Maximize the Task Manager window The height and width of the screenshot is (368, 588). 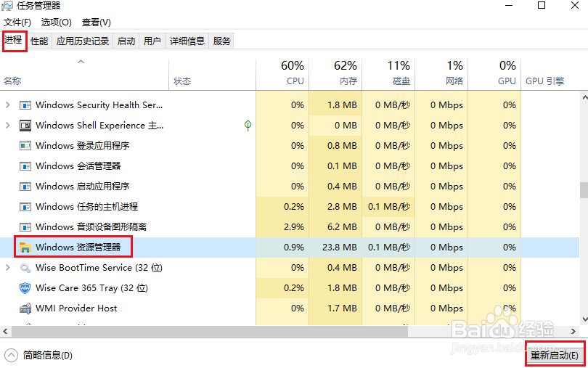[542, 5]
